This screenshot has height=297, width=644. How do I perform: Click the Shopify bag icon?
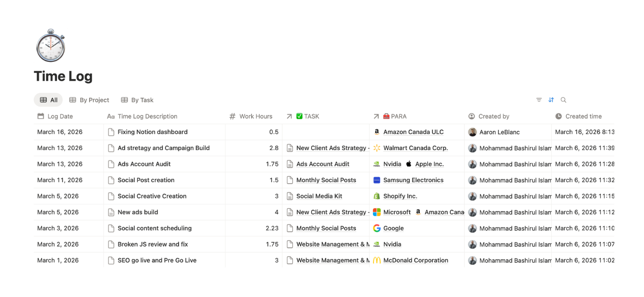[x=376, y=196]
